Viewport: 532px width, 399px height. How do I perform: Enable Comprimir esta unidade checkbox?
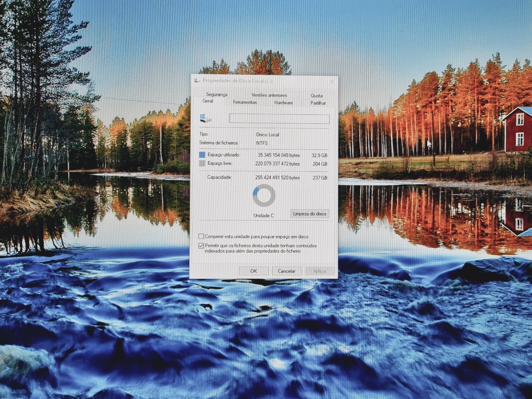point(201,236)
